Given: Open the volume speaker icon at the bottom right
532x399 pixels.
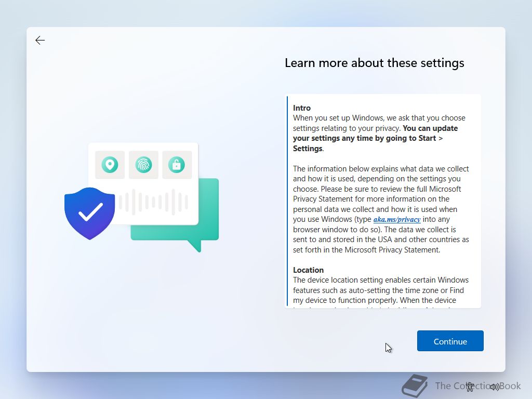Looking at the screenshot, I should (495, 387).
